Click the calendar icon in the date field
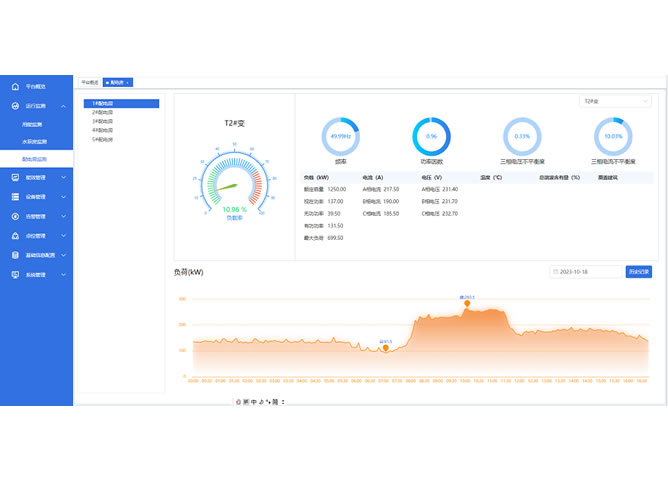This screenshot has width=668, height=480. click(556, 272)
